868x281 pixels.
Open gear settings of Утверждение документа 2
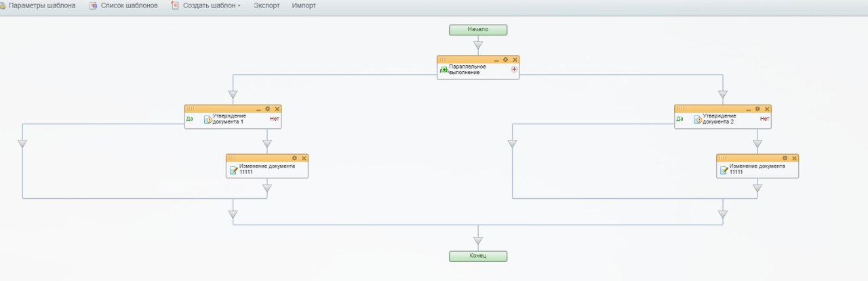coord(757,109)
